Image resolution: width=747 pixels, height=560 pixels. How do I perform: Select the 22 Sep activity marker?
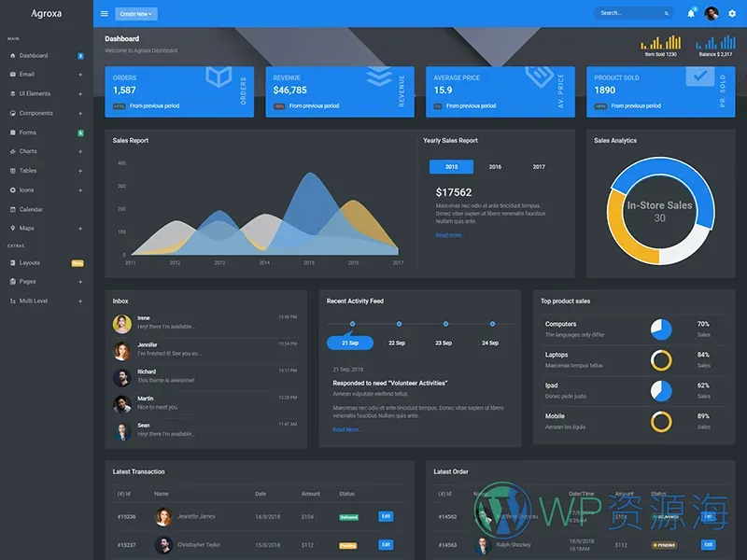399,324
